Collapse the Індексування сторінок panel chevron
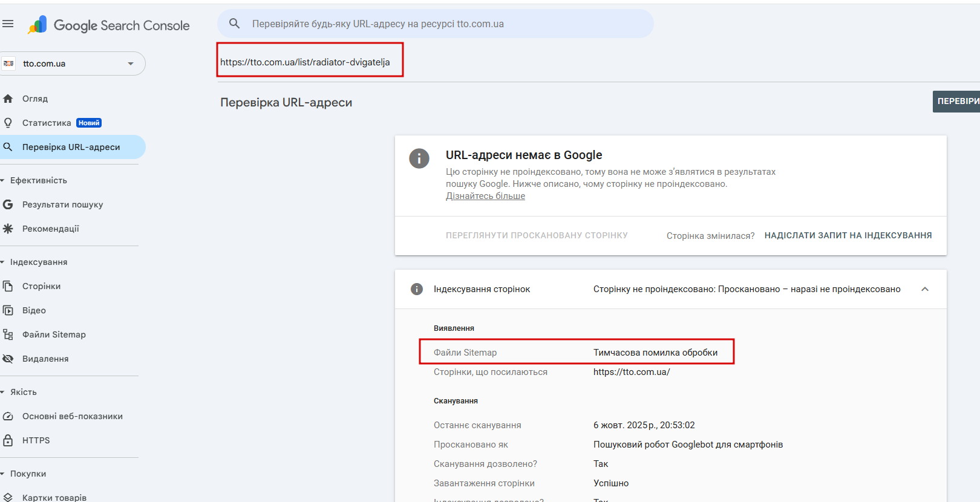The width and height of the screenshot is (980, 502). [925, 289]
